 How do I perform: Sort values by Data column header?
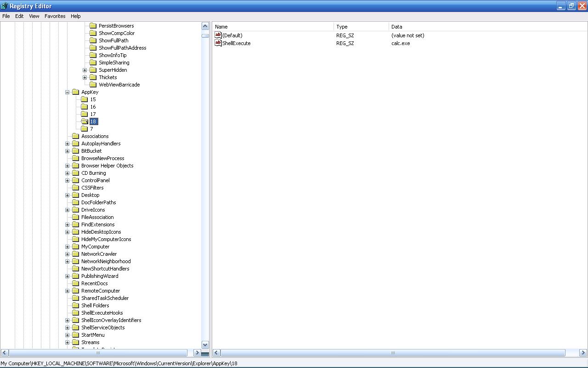coord(488,27)
